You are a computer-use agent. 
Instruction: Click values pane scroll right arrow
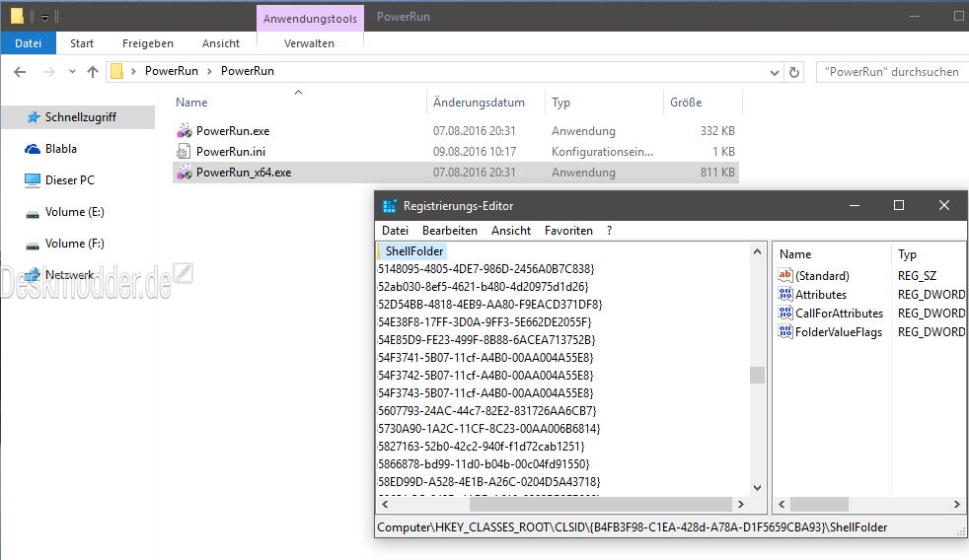click(x=957, y=505)
